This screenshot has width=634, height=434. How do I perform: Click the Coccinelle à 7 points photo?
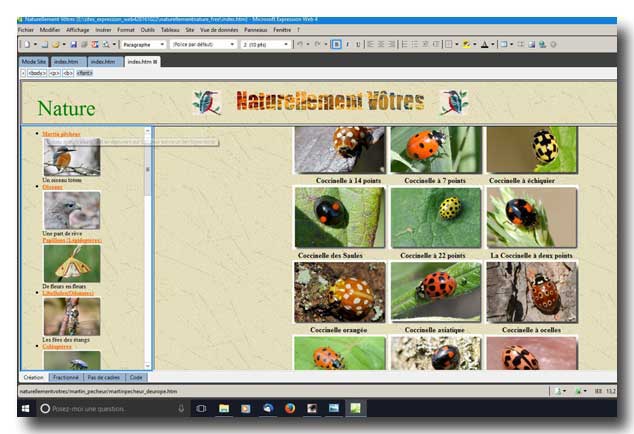tap(436, 150)
